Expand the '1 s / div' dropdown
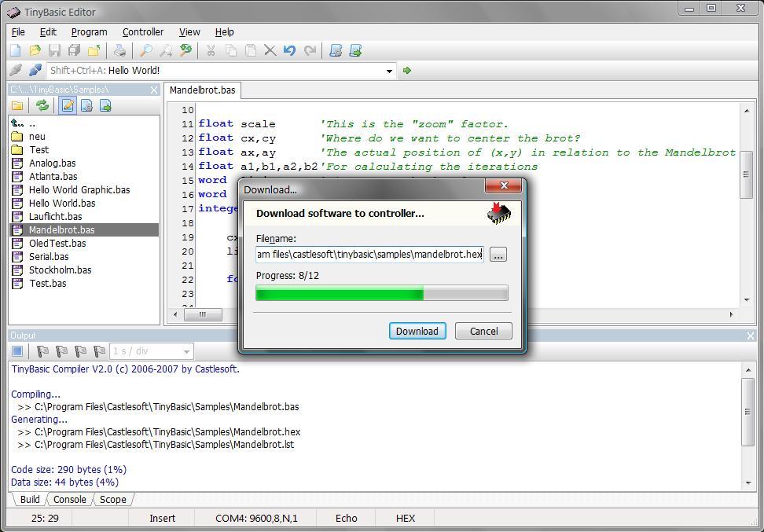The image size is (764, 532). pos(186,351)
